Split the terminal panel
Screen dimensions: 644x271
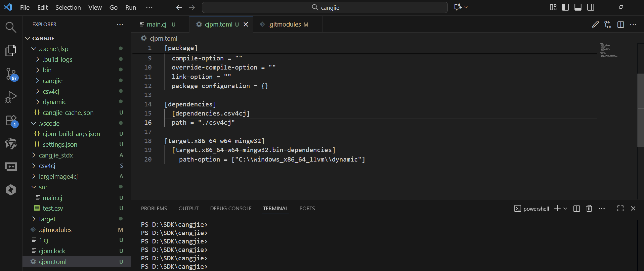(x=576, y=208)
